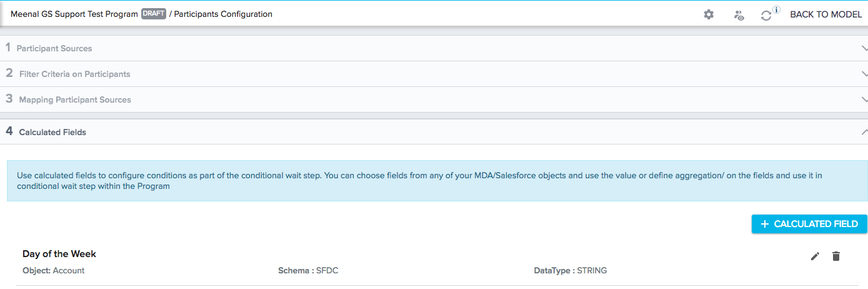Click the DRAFT status badge
868x289 pixels.
154,14
